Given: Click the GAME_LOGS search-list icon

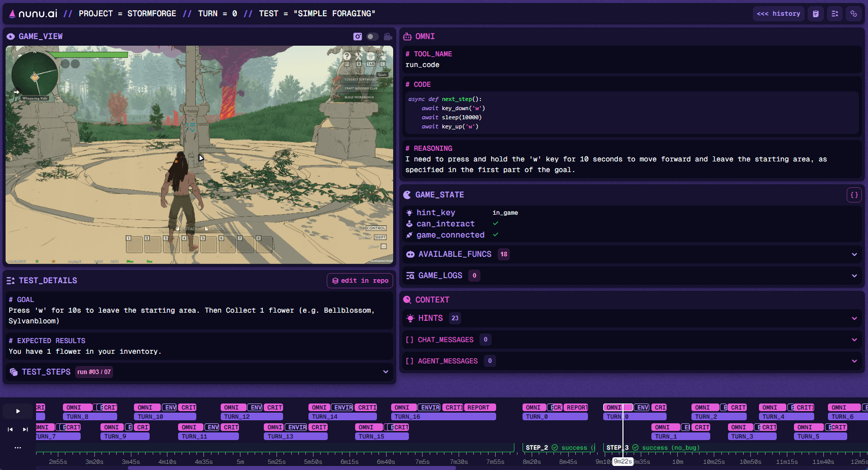Looking at the screenshot, I should 410,276.
